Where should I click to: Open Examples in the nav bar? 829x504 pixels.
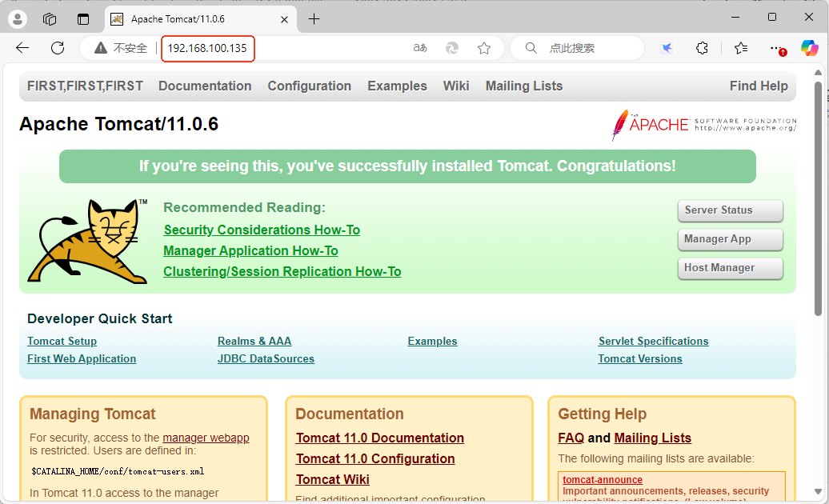coord(397,86)
